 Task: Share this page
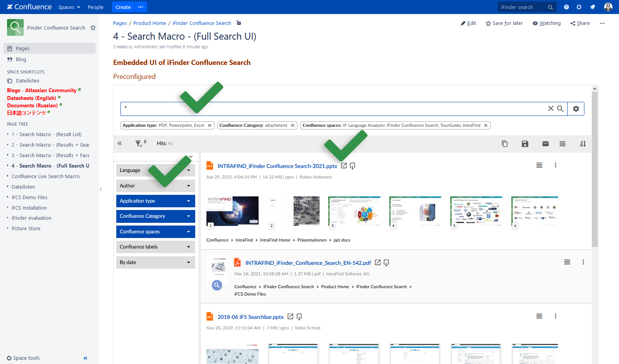(580, 23)
